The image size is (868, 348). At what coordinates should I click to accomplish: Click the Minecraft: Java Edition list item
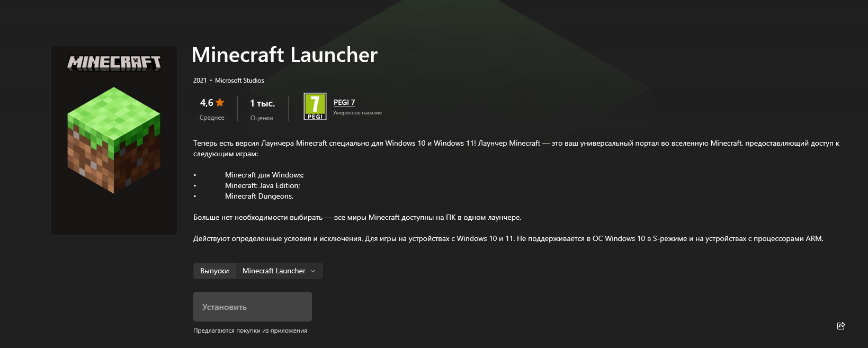pyautogui.click(x=263, y=185)
